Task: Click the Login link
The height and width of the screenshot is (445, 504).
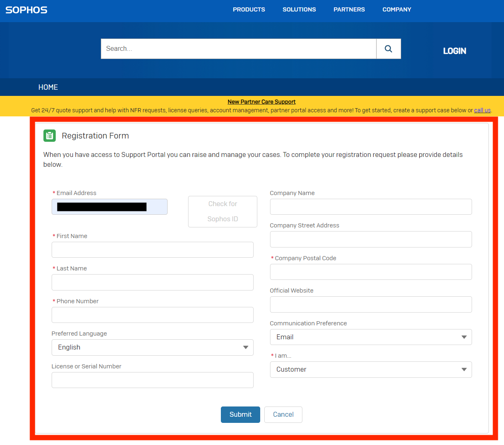Action: [x=454, y=51]
